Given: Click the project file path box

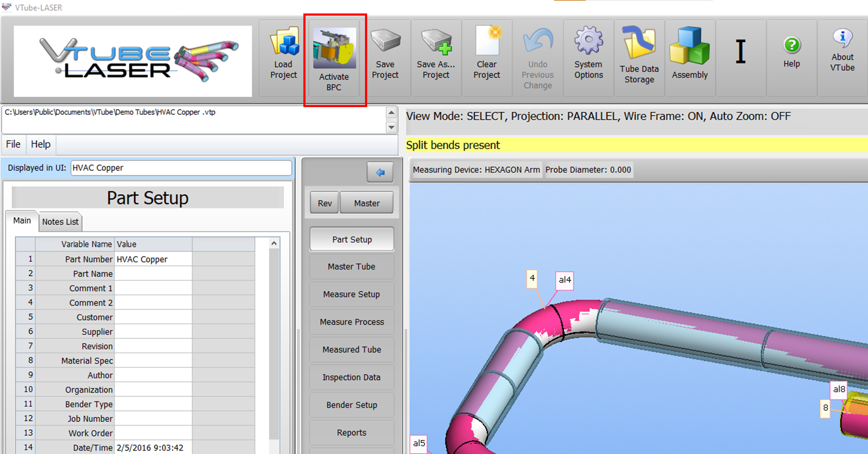Looking at the screenshot, I should (x=194, y=120).
